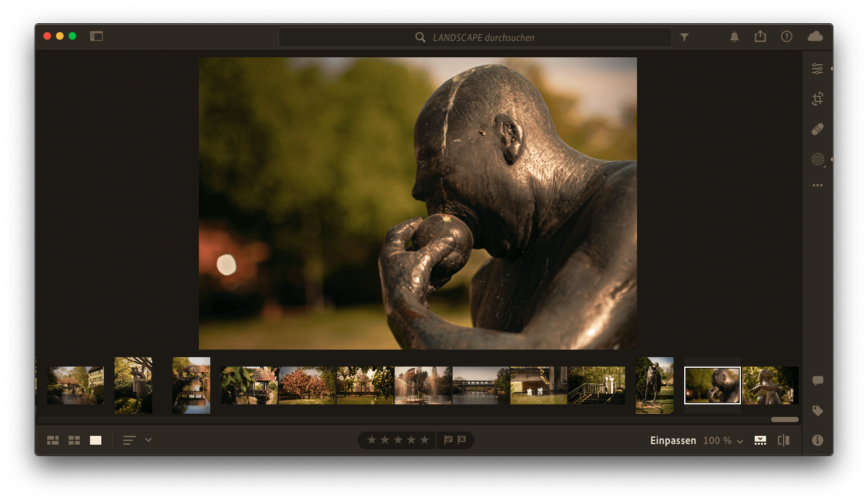868x502 pixels.
Task: Open the Edit sliders panel
Action: (x=817, y=69)
